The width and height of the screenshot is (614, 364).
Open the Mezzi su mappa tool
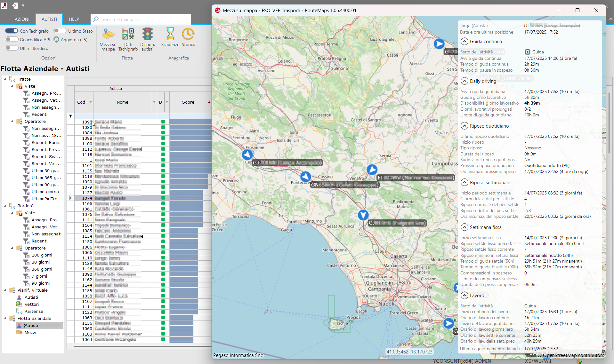point(108,39)
